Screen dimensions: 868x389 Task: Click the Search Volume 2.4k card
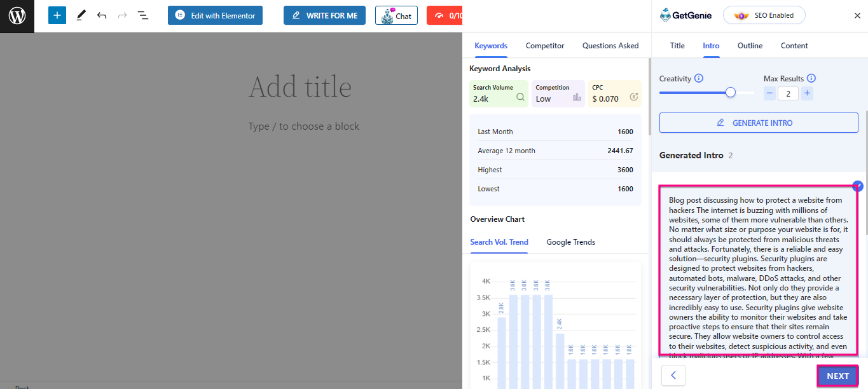pos(499,93)
